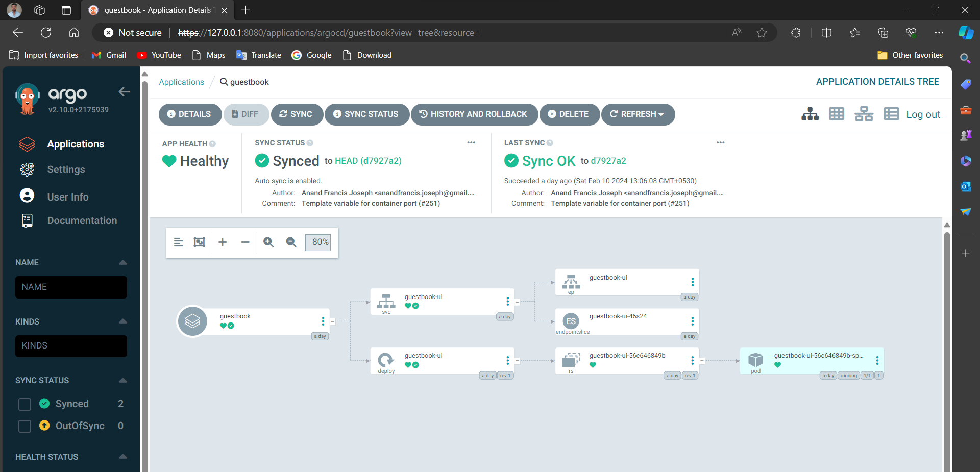Open the guestbook-ui service node menu
This screenshot has height=472, width=980.
pos(508,301)
